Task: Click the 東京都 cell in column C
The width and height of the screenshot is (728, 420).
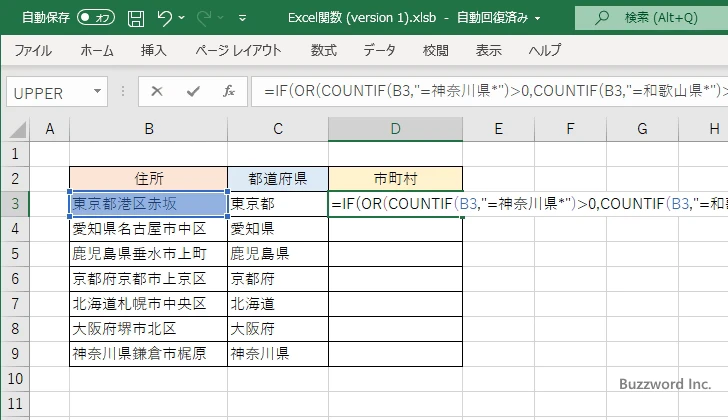Action: pos(278,204)
